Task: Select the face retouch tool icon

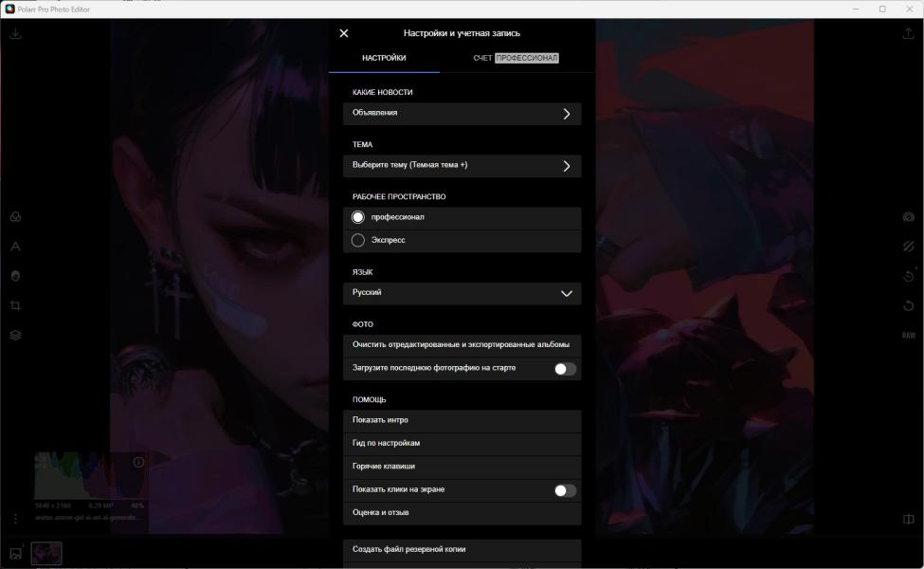Action: point(15,276)
